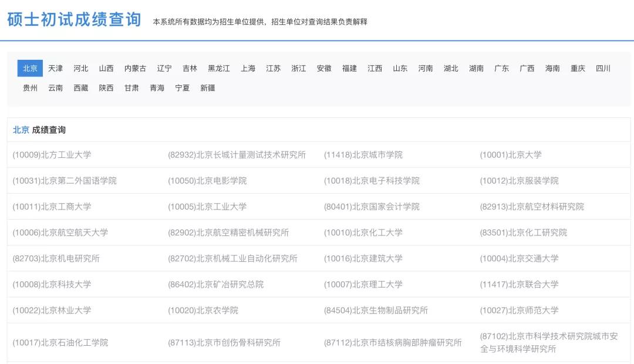Select the 新疆 province tab
The width and height of the screenshot is (634, 364).
pyautogui.click(x=208, y=87)
